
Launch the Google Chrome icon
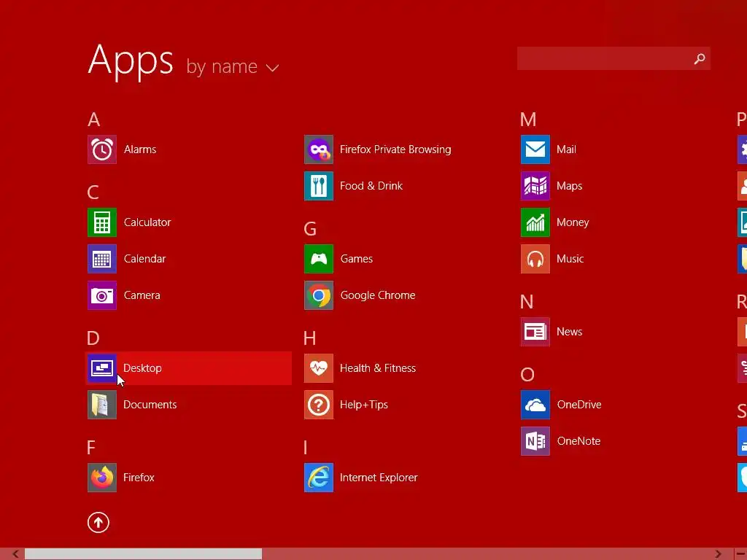(x=319, y=295)
